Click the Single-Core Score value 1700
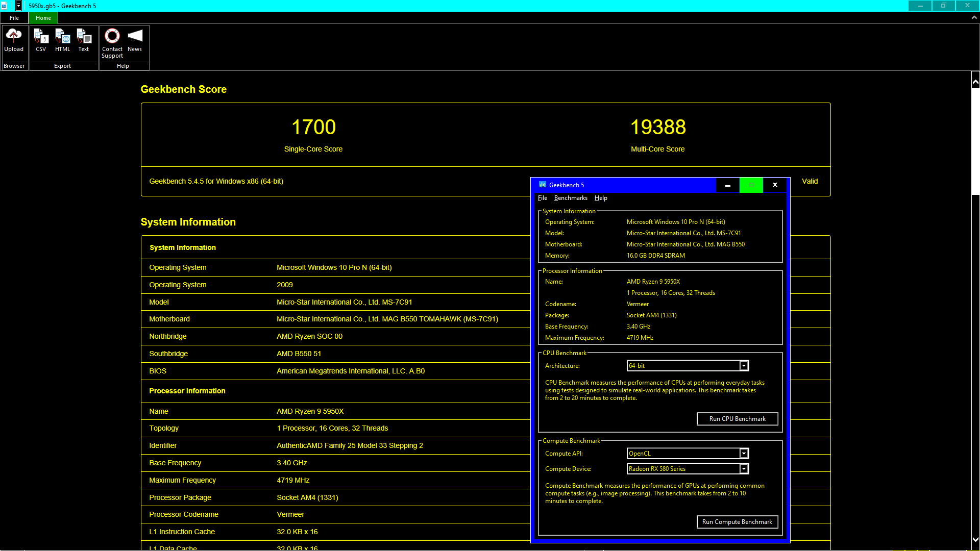 (313, 127)
